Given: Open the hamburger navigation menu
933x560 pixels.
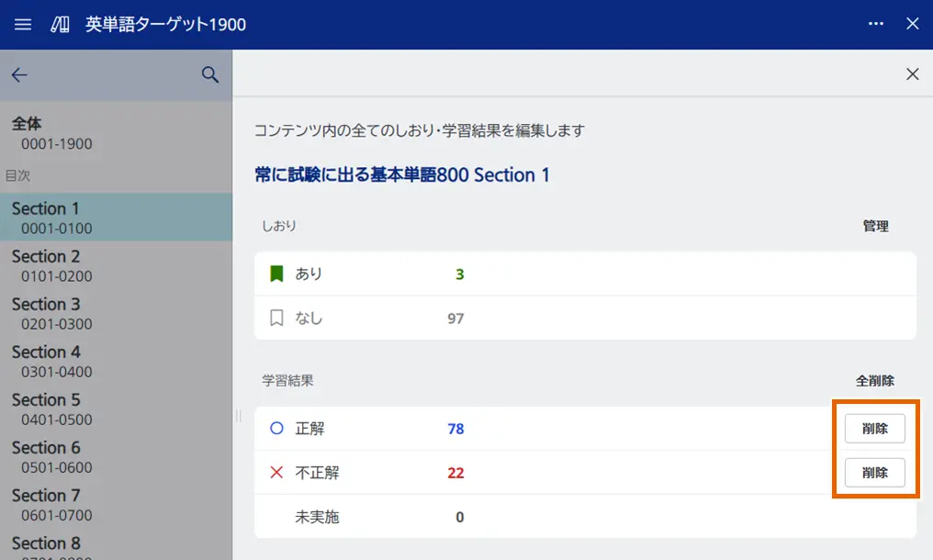Looking at the screenshot, I should [22, 24].
